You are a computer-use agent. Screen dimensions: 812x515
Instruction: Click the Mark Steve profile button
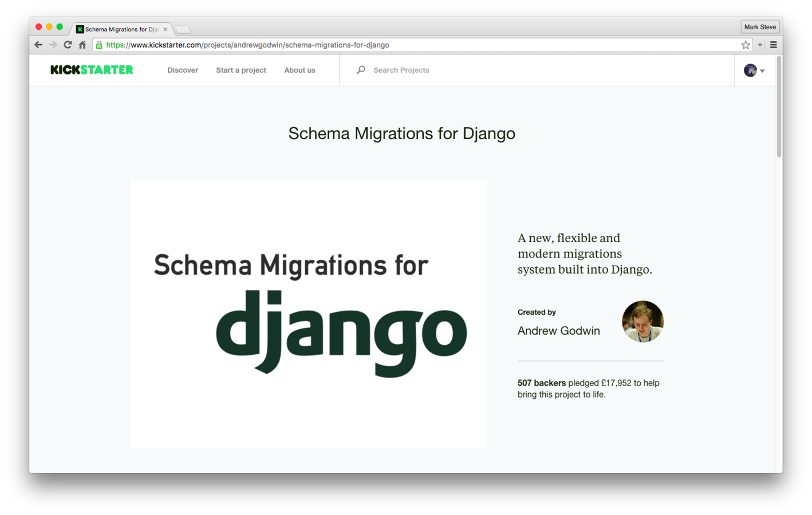point(760,27)
